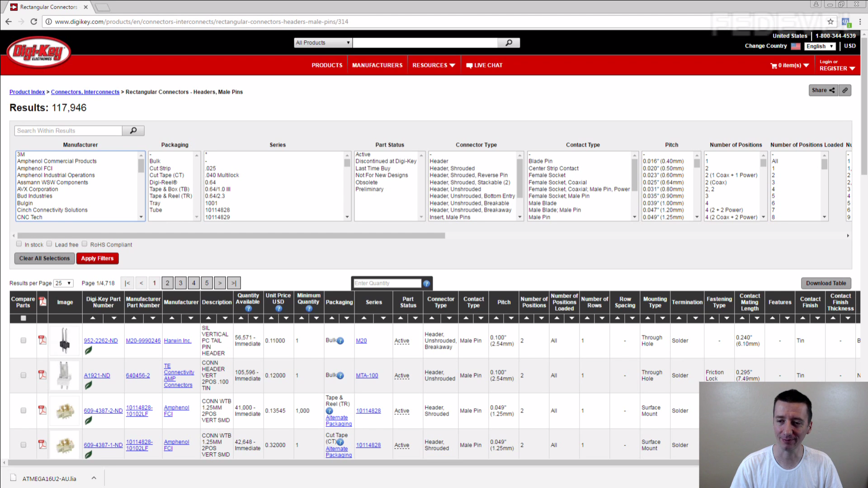
Task: Click the Search Within Results magnifier icon
Action: point(133,131)
